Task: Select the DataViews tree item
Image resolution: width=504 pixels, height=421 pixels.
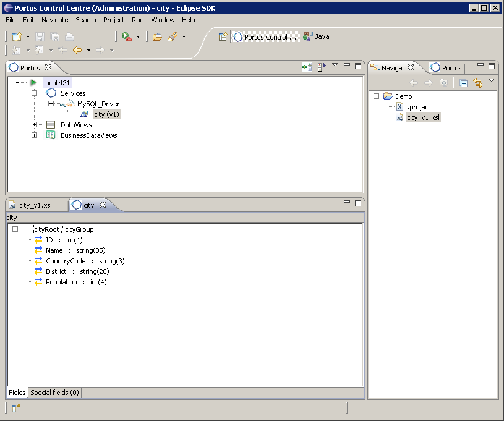Action: click(x=76, y=125)
